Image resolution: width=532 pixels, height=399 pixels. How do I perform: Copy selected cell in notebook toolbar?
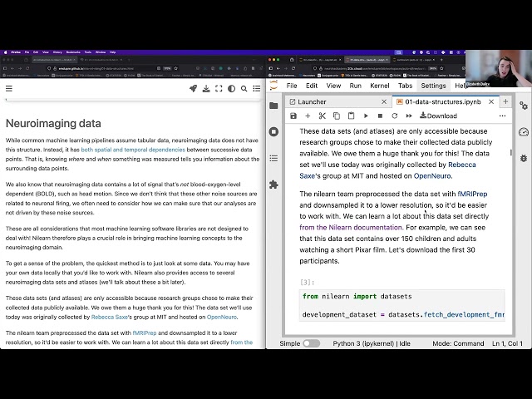click(x=337, y=116)
